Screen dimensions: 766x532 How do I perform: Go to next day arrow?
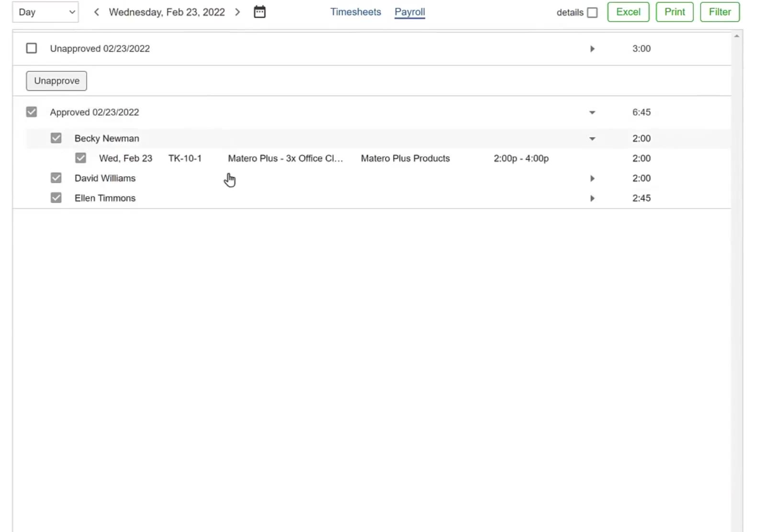coord(237,12)
